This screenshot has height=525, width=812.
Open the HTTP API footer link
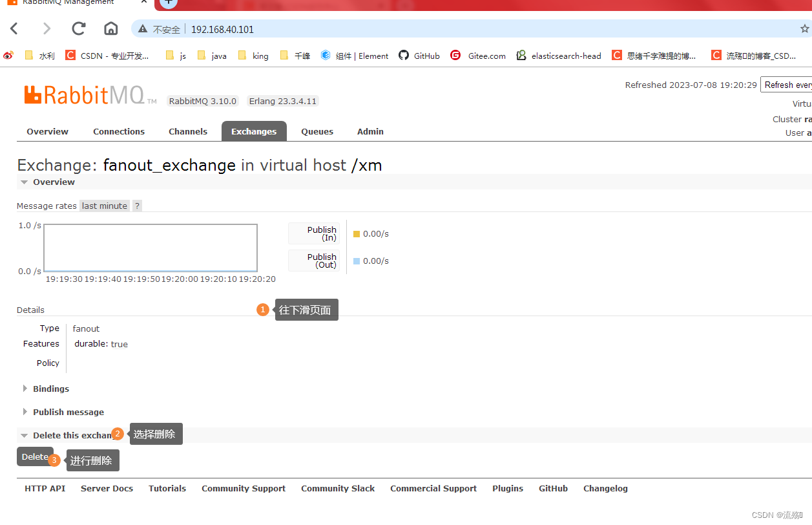click(x=45, y=488)
